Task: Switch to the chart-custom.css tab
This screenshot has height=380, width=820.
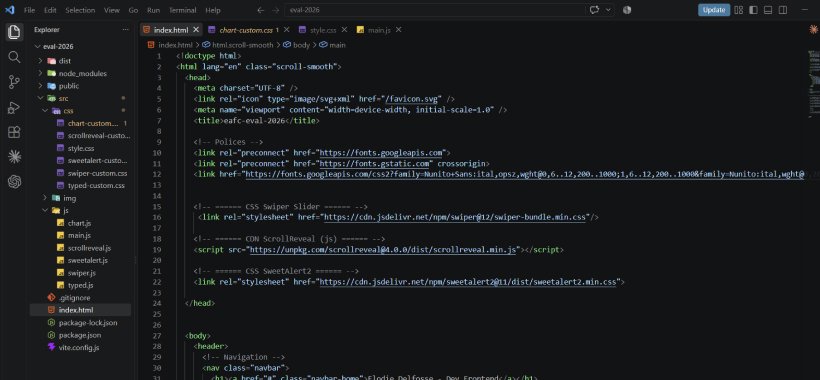Action: (246, 30)
